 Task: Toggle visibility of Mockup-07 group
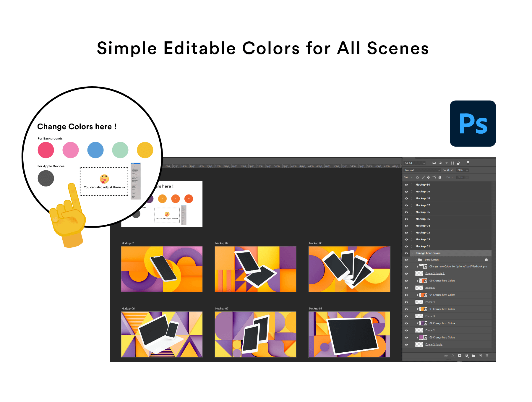tap(406, 205)
